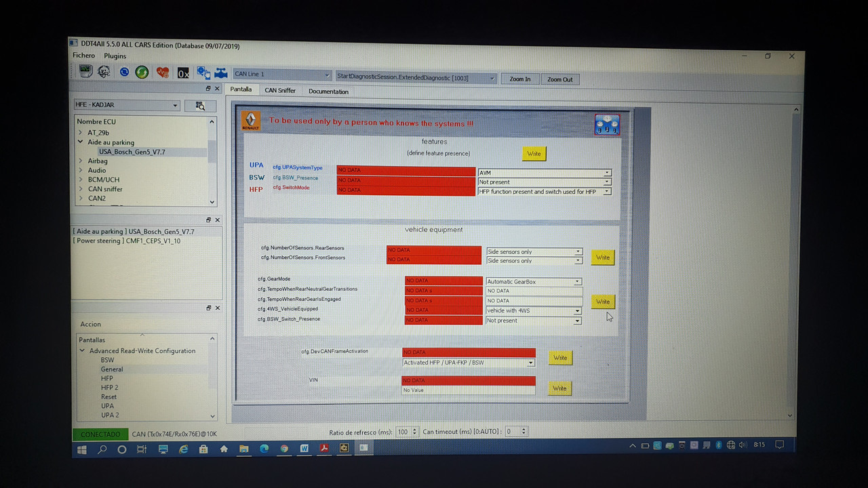Open Windows taskbar search
The width and height of the screenshot is (868, 488).
(102, 449)
